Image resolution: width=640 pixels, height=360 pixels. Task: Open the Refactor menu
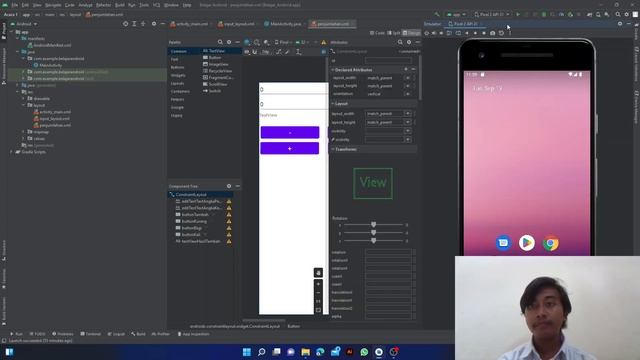coord(103,5)
